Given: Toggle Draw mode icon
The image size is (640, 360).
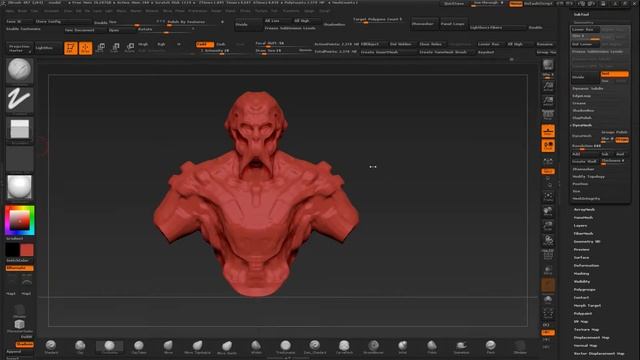Looking at the screenshot, I should pos(85,48).
